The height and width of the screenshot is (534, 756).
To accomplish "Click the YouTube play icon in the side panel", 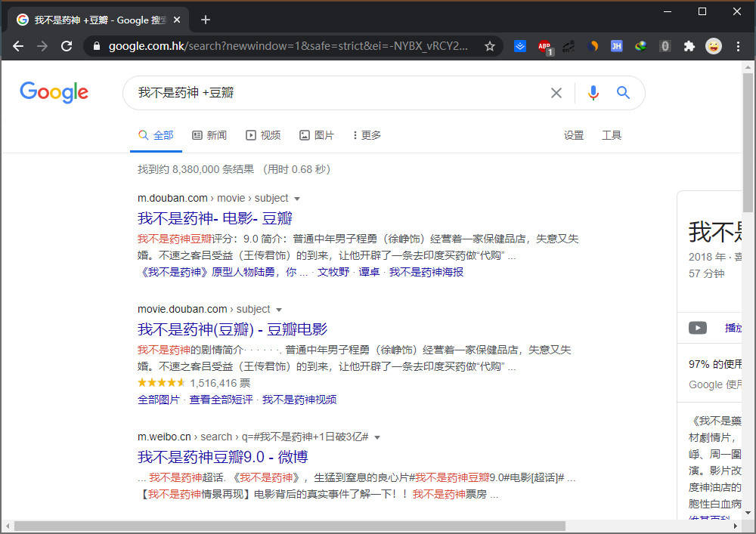I will tap(697, 328).
